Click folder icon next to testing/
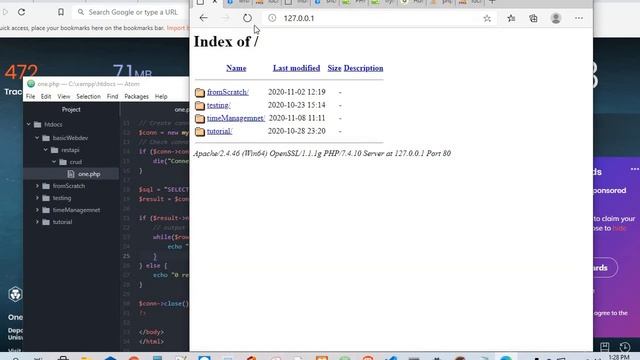 pyautogui.click(x=200, y=105)
